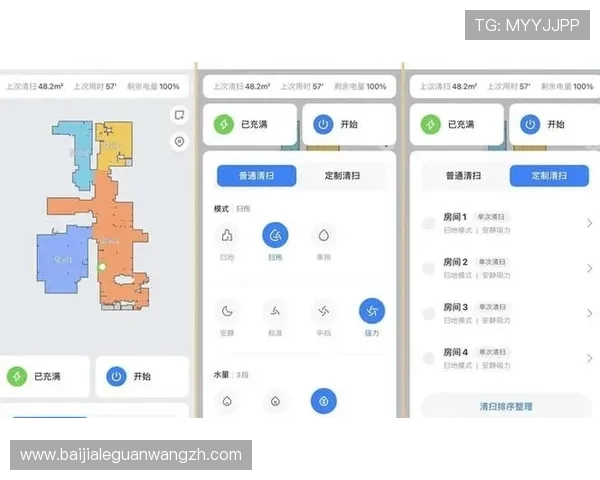Expand 房间 1 settings with its chevron

pyautogui.click(x=590, y=223)
